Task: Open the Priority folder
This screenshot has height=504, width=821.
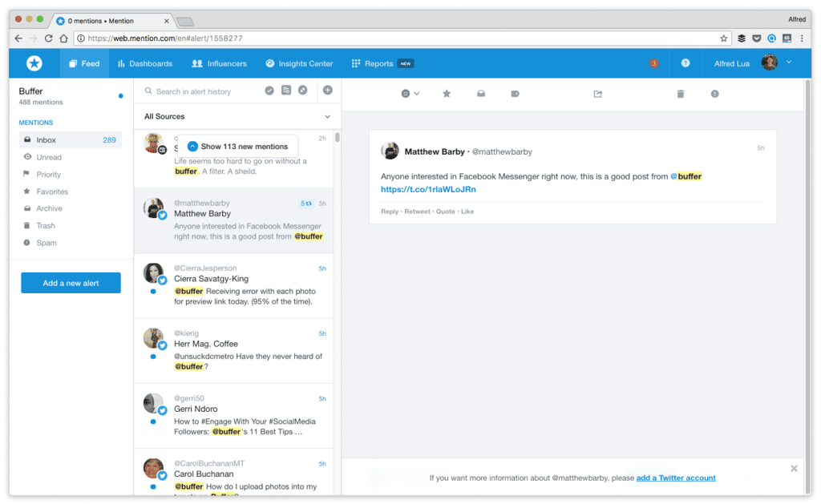Action: click(71, 175)
